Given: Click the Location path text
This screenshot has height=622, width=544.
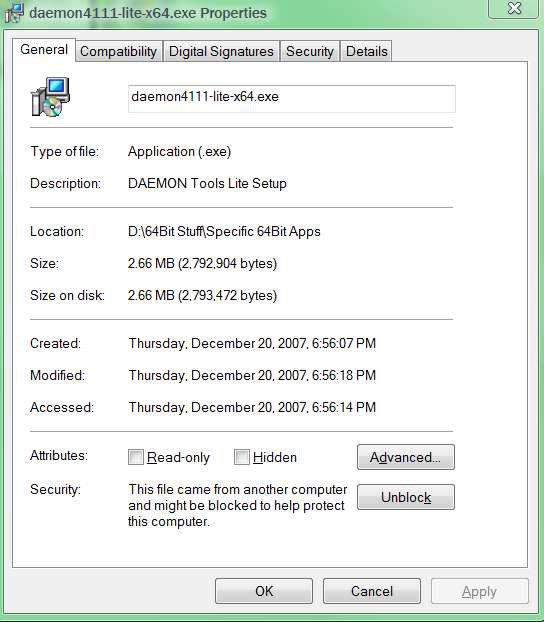Looking at the screenshot, I should click(224, 232).
